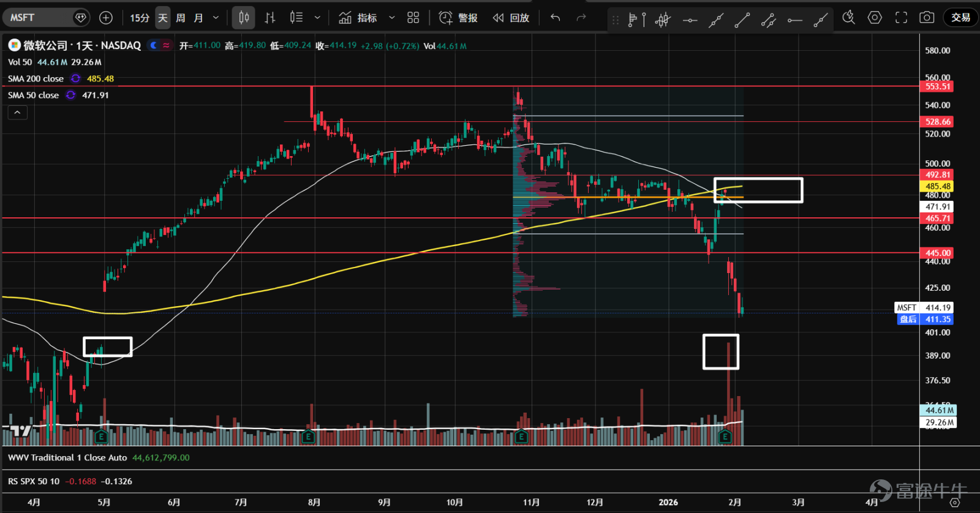Viewport: 980px width, 513px height.
Task: Open quick search lightning icon
Action: point(848,18)
